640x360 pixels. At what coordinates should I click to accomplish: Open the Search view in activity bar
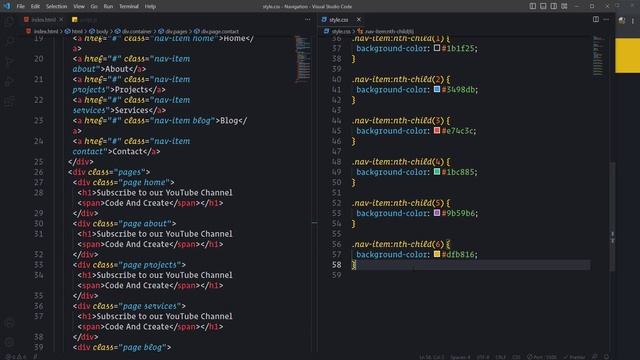coord(9,41)
